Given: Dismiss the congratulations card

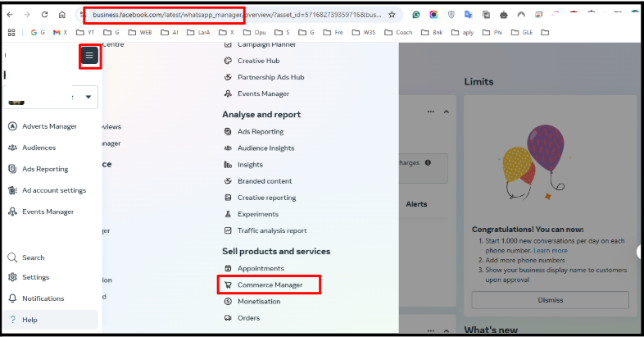Looking at the screenshot, I should pos(550,300).
